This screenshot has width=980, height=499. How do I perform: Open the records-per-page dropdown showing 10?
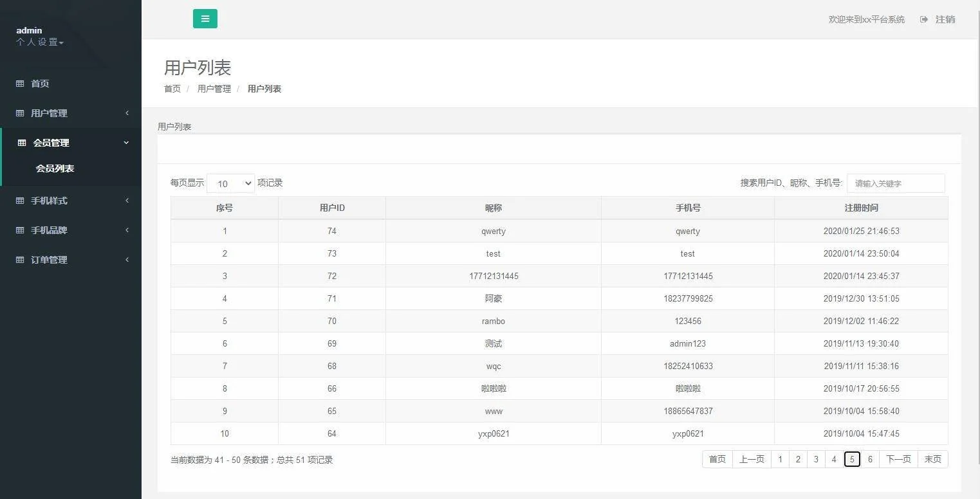tap(230, 183)
